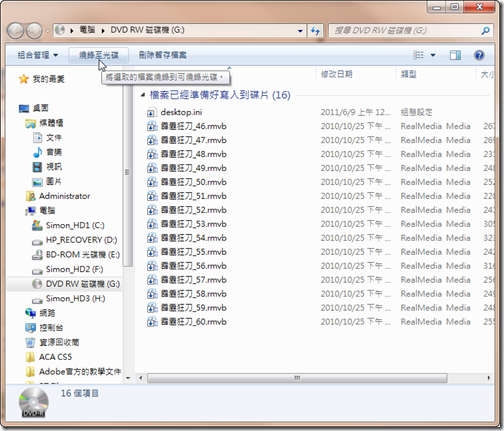Viewport: 504px width, 431px height.
Task: Select 桌面 in navigation pane
Action: point(34,108)
